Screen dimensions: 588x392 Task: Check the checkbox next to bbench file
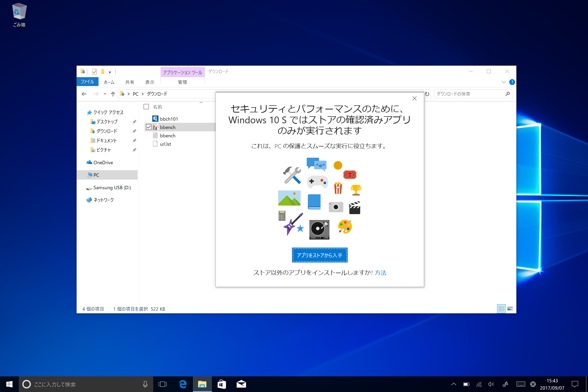coord(149,127)
